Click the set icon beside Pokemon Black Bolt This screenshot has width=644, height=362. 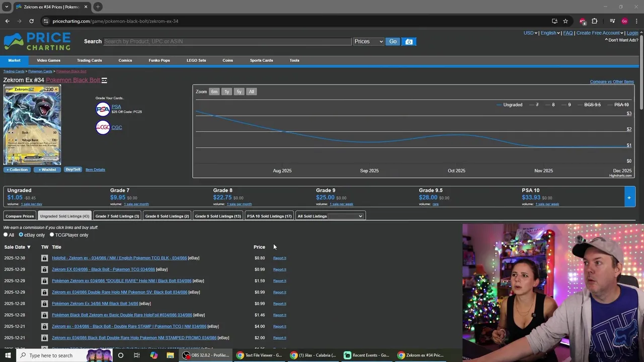point(104,80)
